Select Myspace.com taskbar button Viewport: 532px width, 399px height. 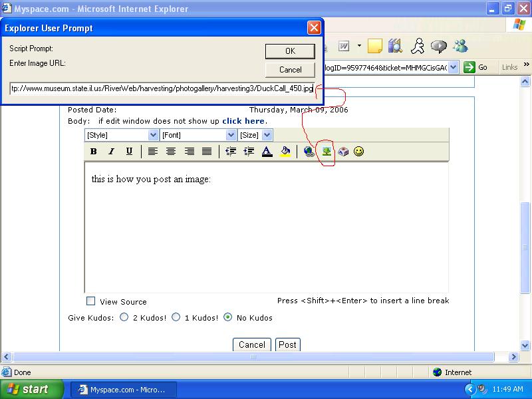123,390
